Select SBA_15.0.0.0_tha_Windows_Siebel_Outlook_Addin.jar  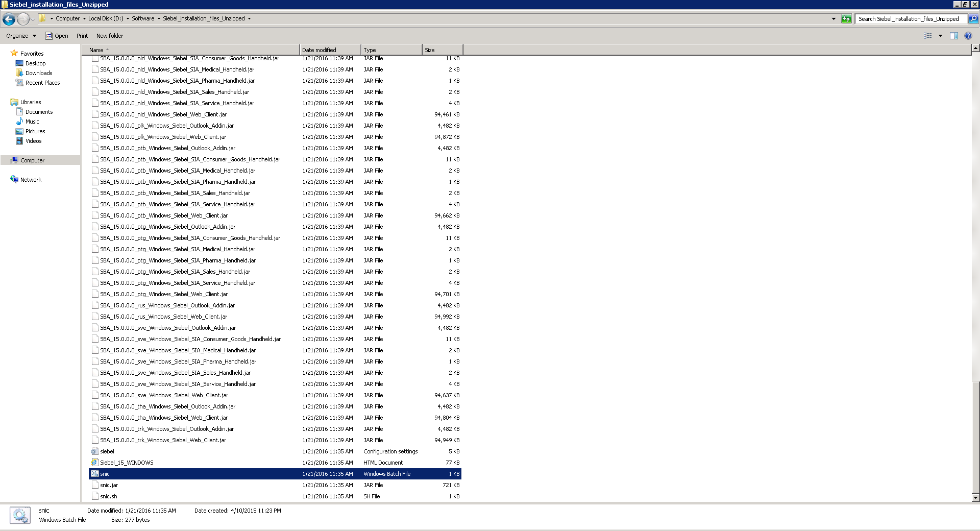pyautogui.click(x=167, y=406)
